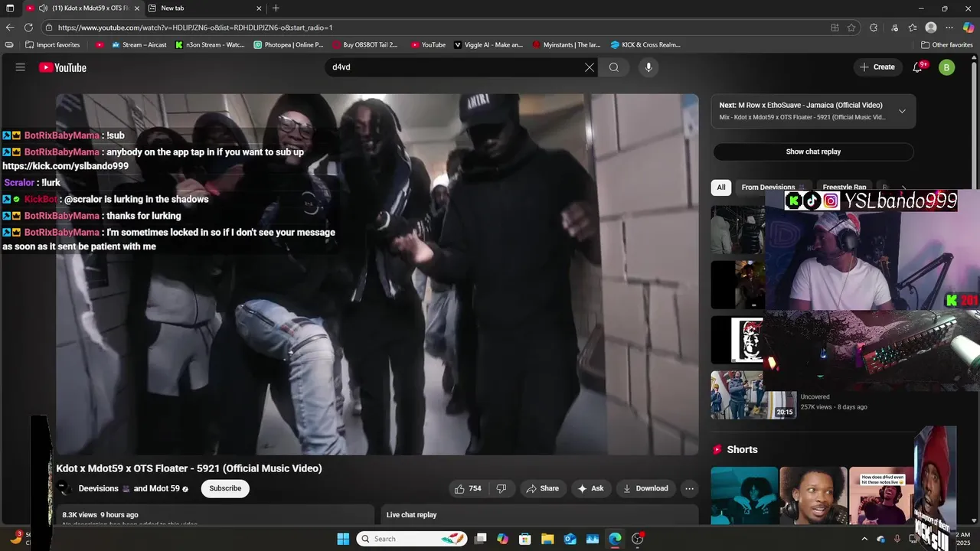Click the Mdot 59 channel name
980x551 pixels.
click(x=164, y=488)
